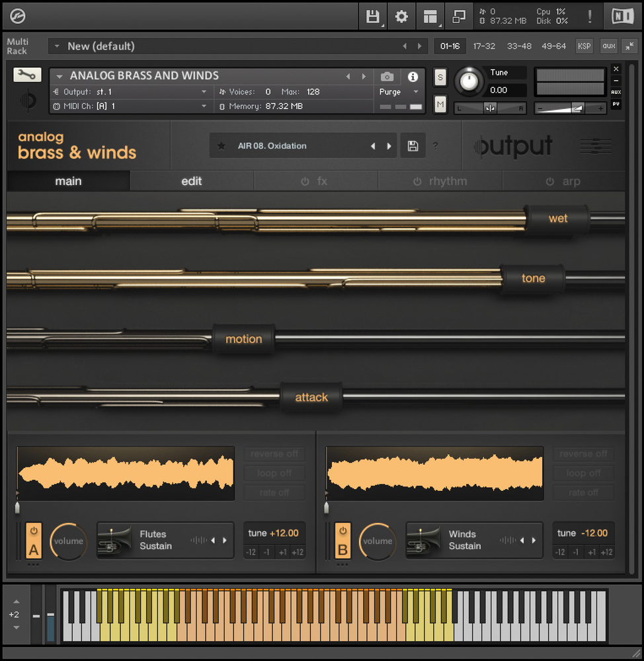Click the Kontakt save floppy disk icon
644x661 pixels.
[x=372, y=17]
